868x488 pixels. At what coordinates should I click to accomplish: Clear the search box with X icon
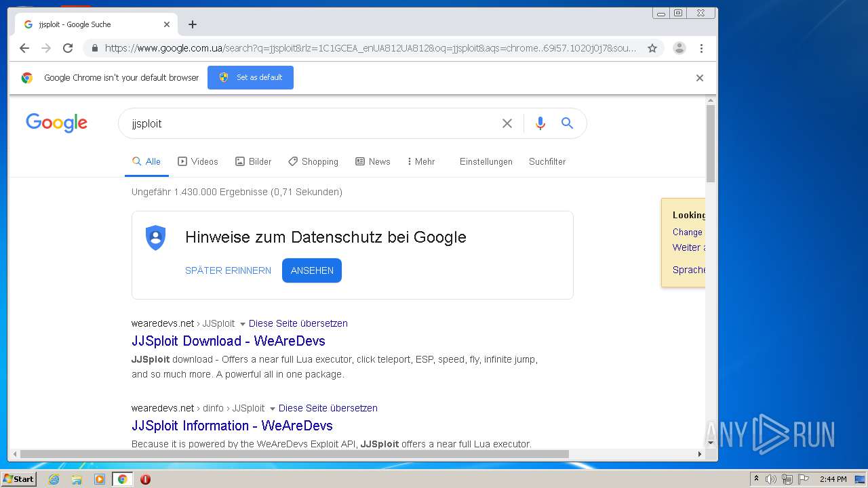[x=507, y=123]
